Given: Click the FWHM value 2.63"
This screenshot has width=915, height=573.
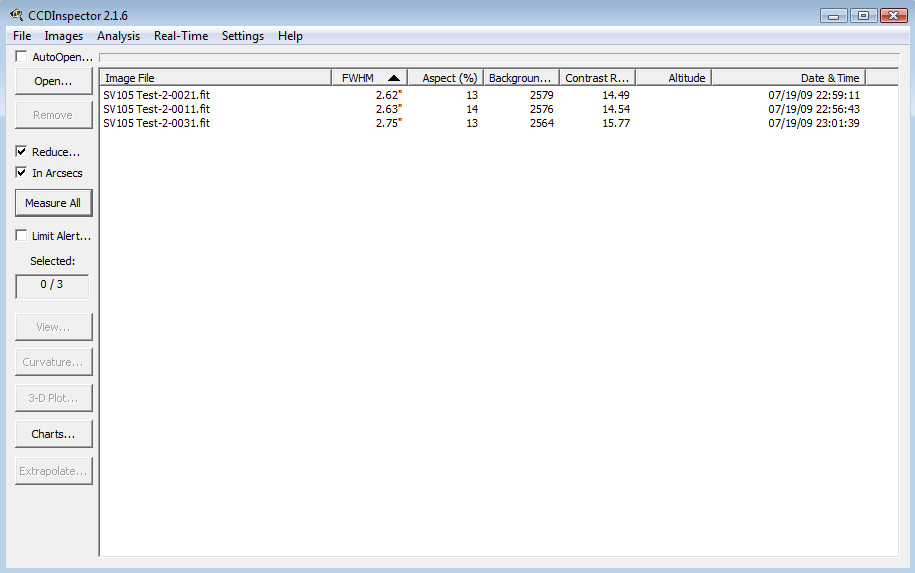Looking at the screenshot, I should click(389, 109).
